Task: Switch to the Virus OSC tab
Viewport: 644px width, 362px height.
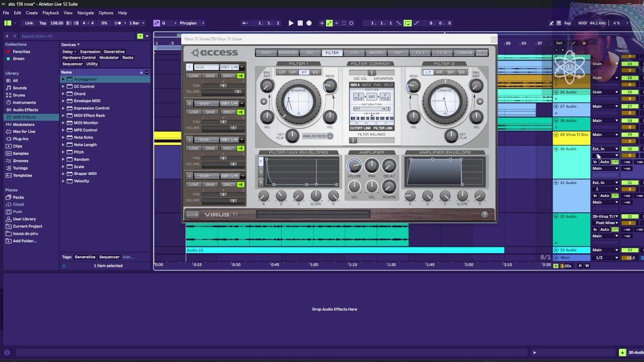Action: click(310, 53)
